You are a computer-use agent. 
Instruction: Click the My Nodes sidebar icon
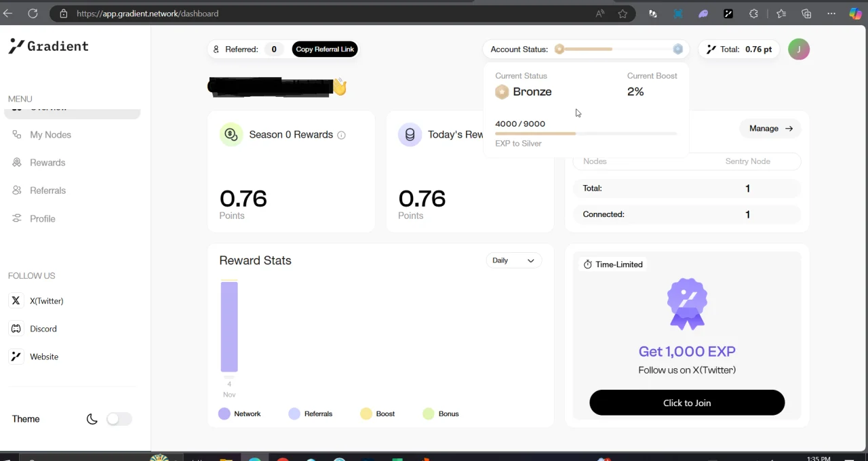point(17,135)
